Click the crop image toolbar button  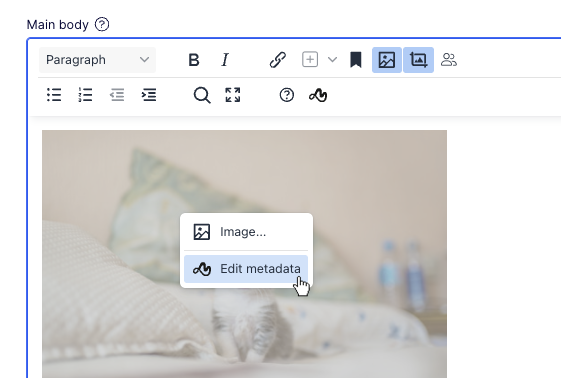(418, 60)
